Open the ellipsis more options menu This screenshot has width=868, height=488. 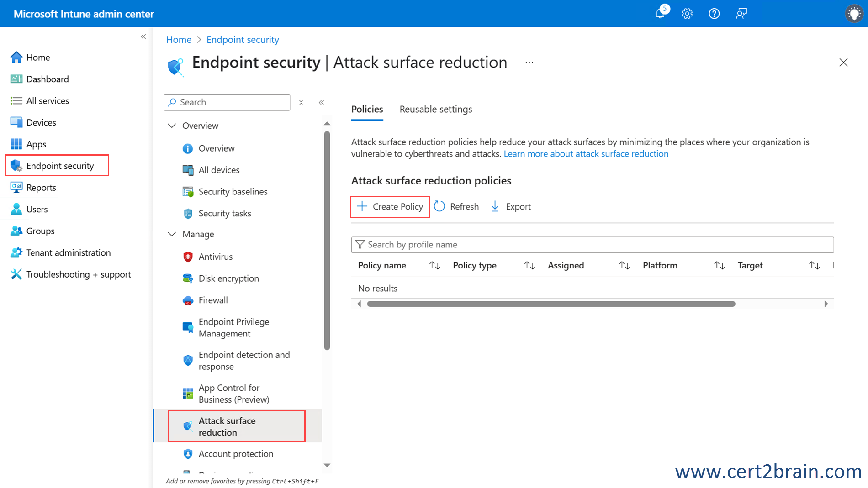[529, 63]
